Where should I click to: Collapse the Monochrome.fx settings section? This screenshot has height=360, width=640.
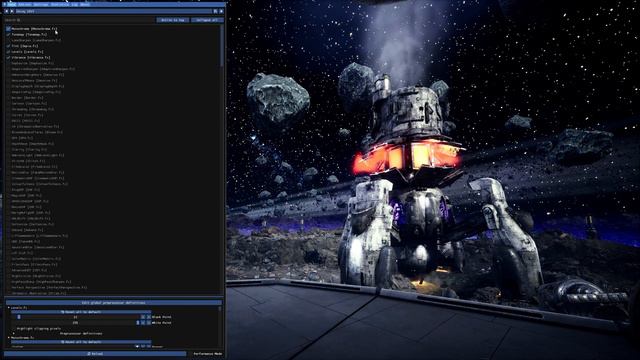9,338
